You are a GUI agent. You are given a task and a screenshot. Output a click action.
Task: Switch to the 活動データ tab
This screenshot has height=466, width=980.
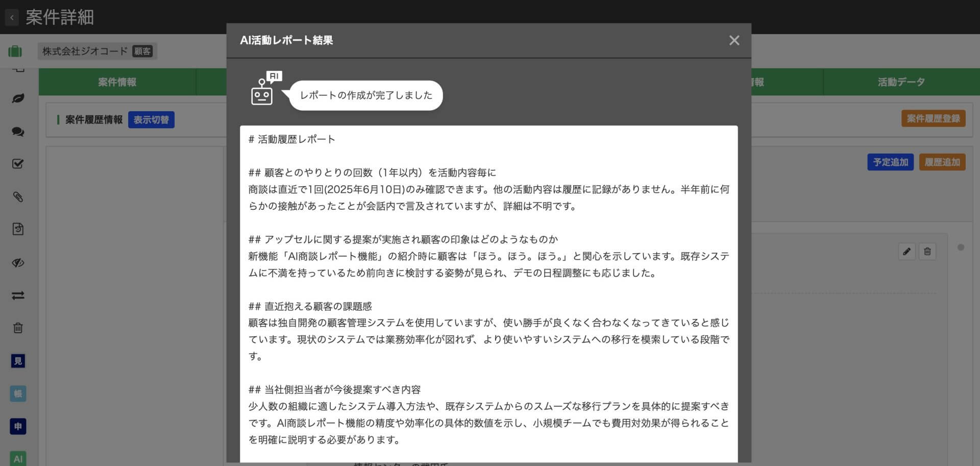pos(901,82)
